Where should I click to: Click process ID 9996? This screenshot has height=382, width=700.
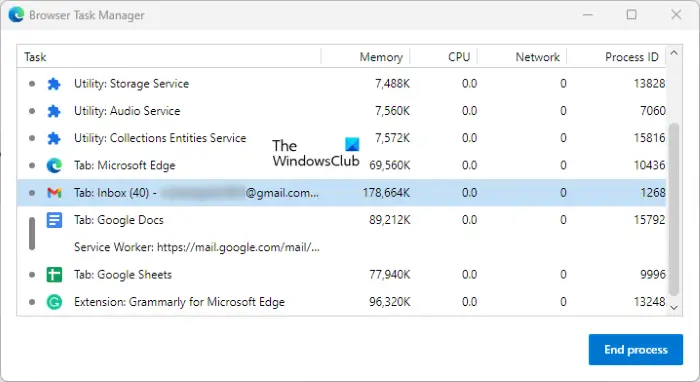pyautogui.click(x=653, y=274)
